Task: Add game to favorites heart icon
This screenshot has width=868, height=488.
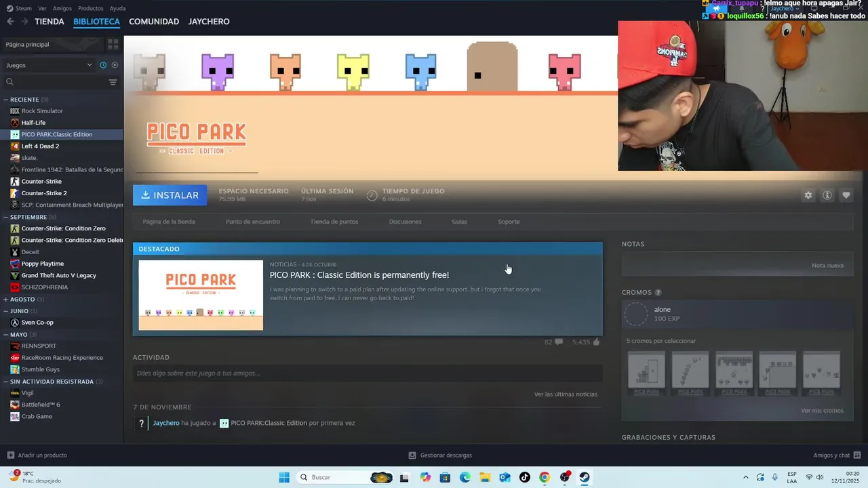Action: click(x=846, y=195)
